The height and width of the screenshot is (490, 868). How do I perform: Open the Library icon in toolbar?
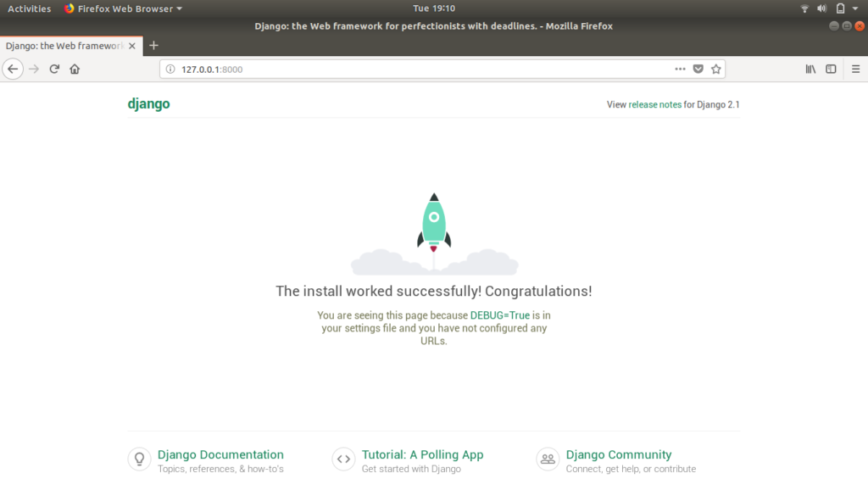click(810, 70)
